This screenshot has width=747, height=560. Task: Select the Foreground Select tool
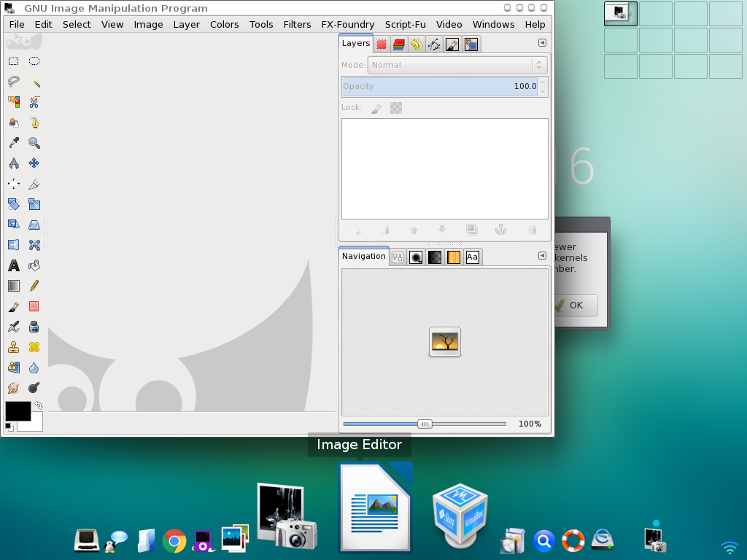tap(14, 122)
